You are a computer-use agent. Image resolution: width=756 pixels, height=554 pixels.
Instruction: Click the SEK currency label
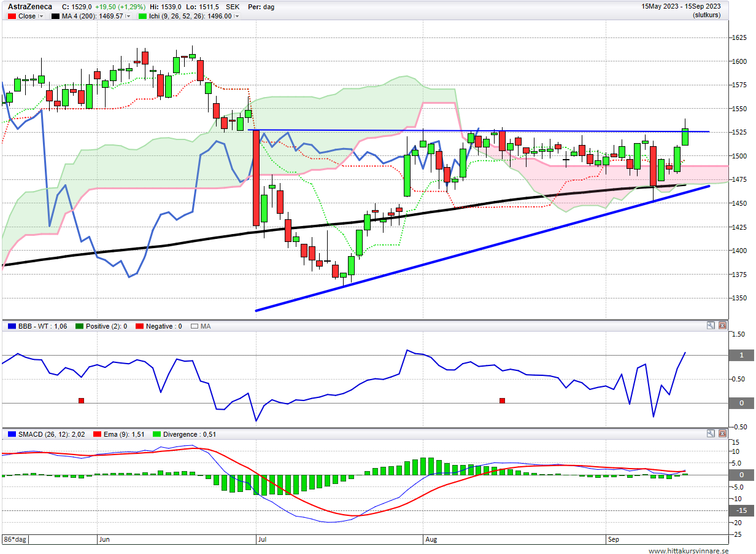[233, 7]
